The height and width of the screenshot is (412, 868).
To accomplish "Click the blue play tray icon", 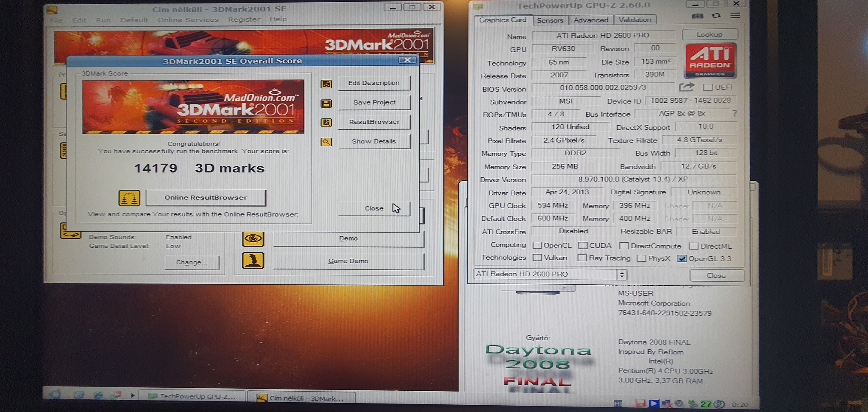I will pyautogui.click(x=654, y=404).
